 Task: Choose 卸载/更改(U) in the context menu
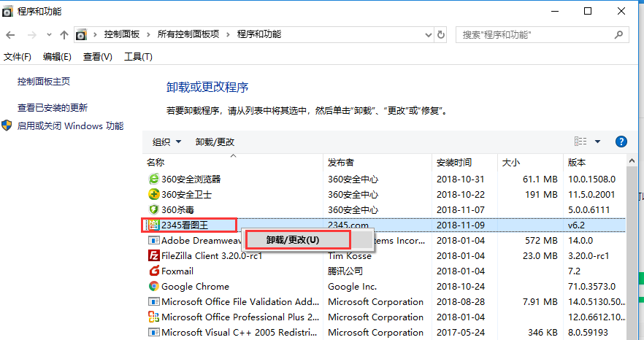pyautogui.click(x=292, y=240)
